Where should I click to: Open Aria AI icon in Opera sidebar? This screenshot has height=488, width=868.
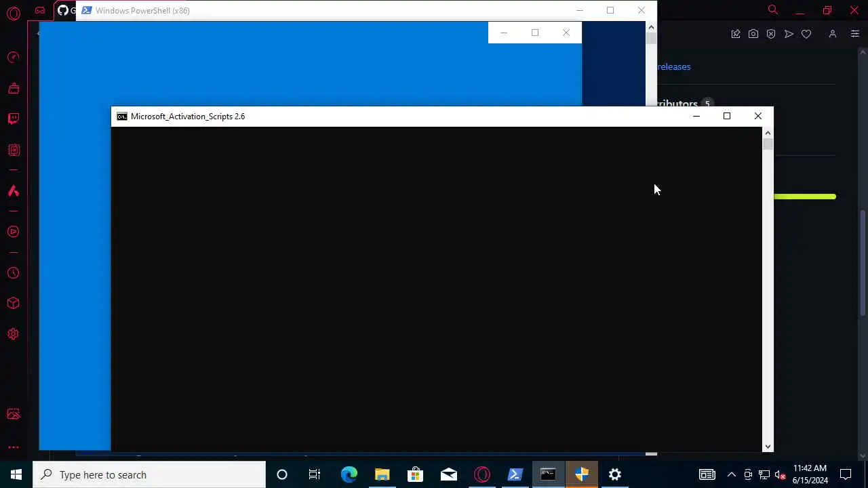[14, 191]
